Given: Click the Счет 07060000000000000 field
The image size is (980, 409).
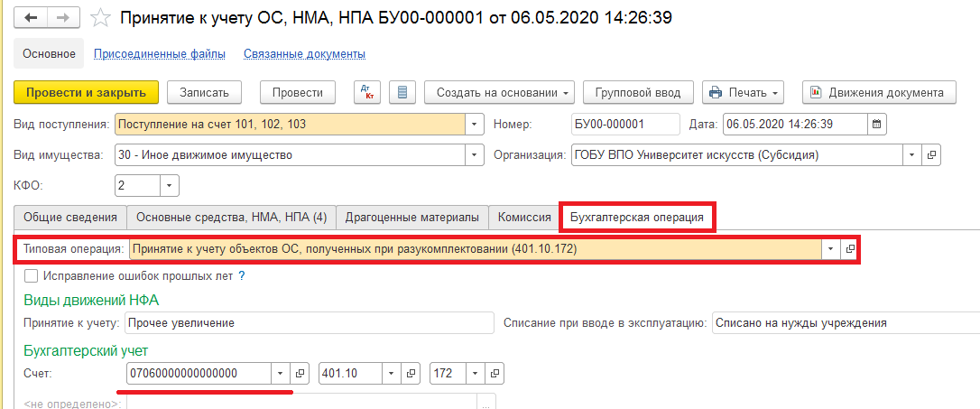Looking at the screenshot, I should [199, 374].
